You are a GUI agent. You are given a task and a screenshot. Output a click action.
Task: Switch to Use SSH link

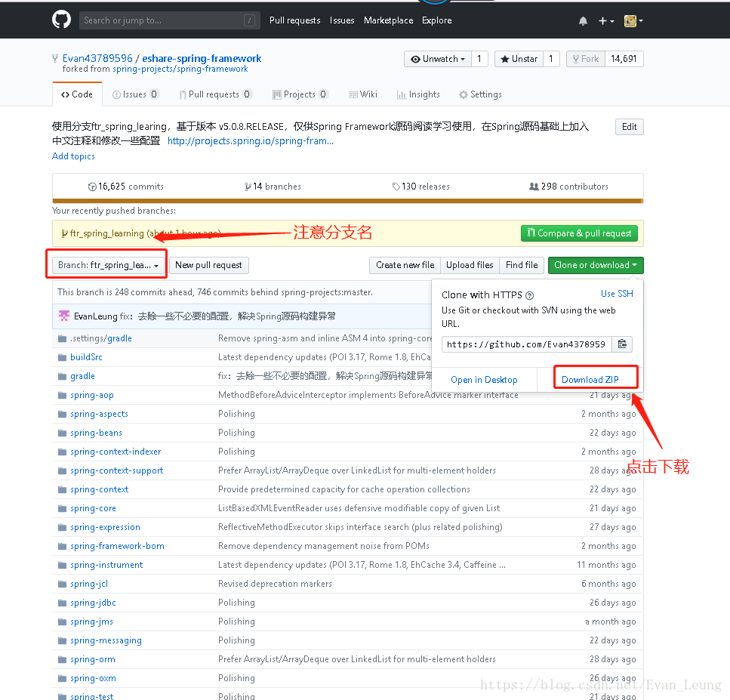617,294
